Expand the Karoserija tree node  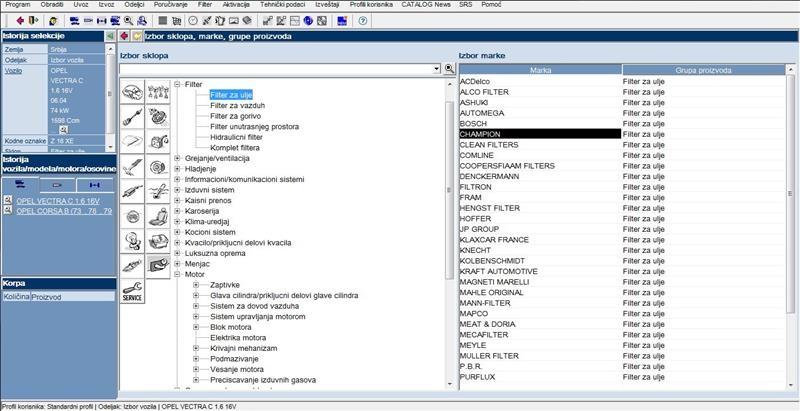(178, 211)
